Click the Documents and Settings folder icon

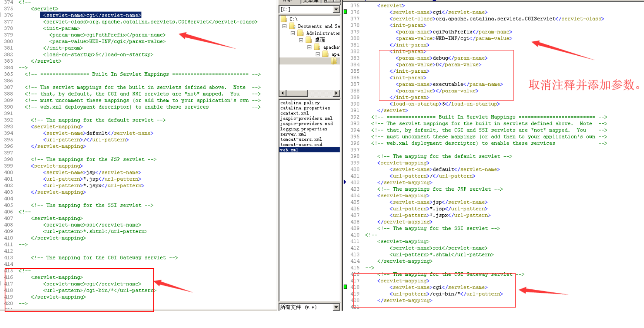click(292, 26)
